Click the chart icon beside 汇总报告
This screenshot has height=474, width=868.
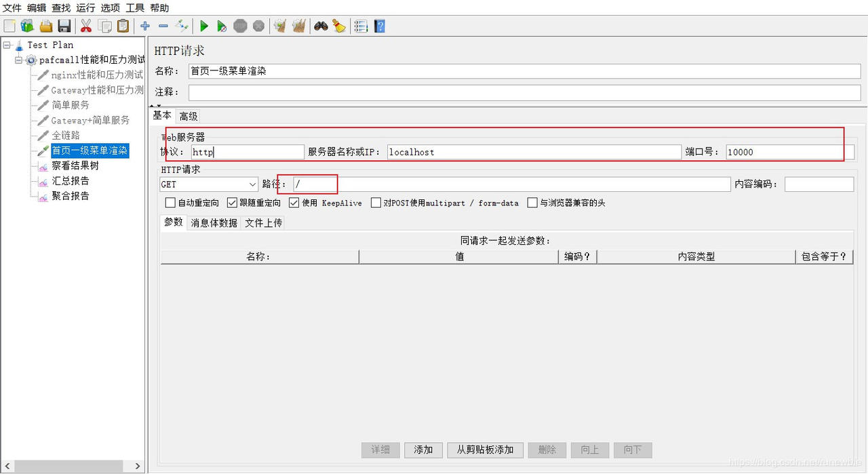coord(43,181)
